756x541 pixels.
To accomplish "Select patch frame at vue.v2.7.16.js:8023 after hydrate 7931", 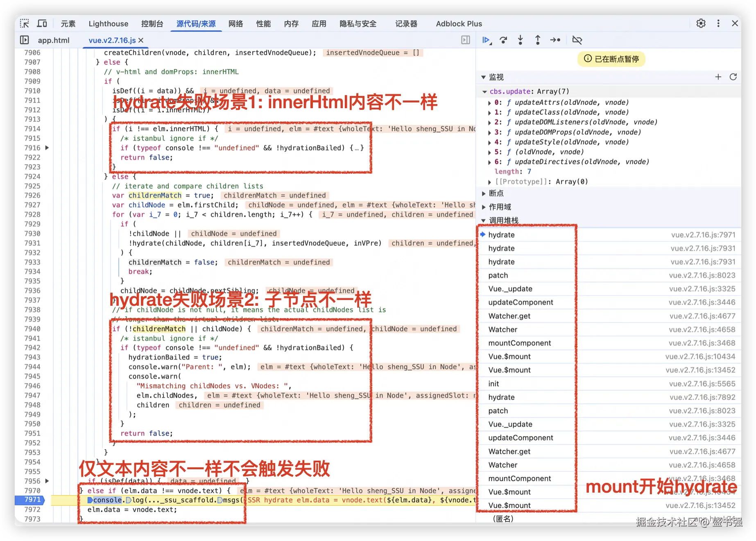I will click(609, 275).
